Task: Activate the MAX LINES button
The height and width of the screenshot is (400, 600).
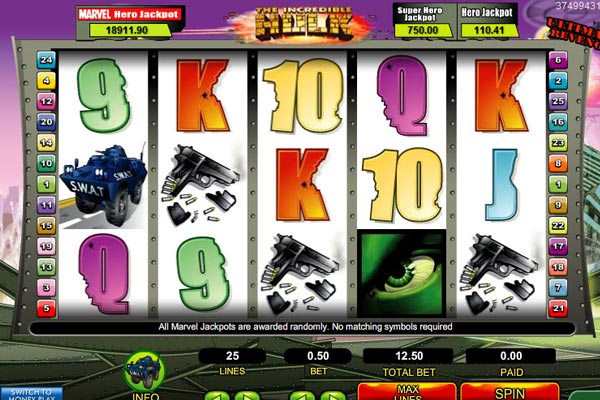Action: pos(408,392)
